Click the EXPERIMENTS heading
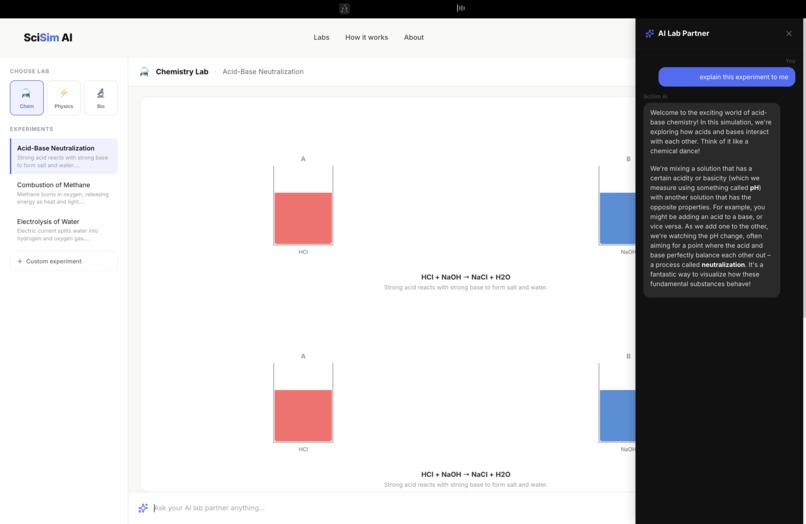This screenshot has width=806, height=524. pos(31,129)
